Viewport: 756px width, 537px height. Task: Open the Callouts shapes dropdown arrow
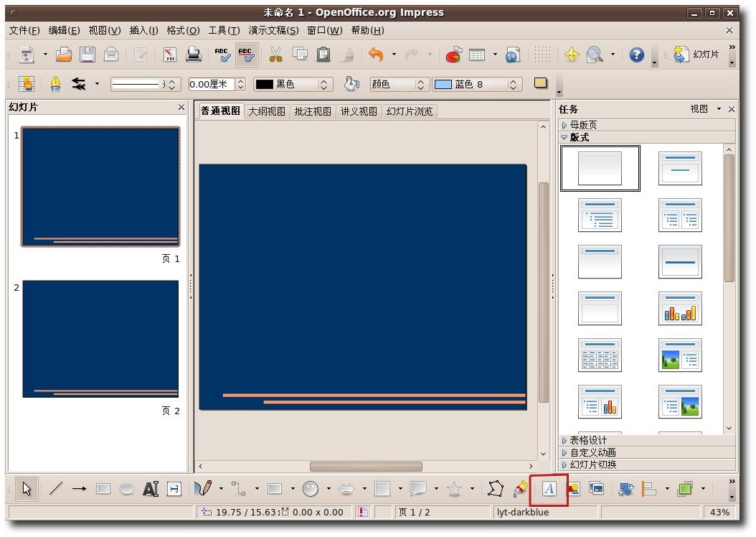coord(436,489)
